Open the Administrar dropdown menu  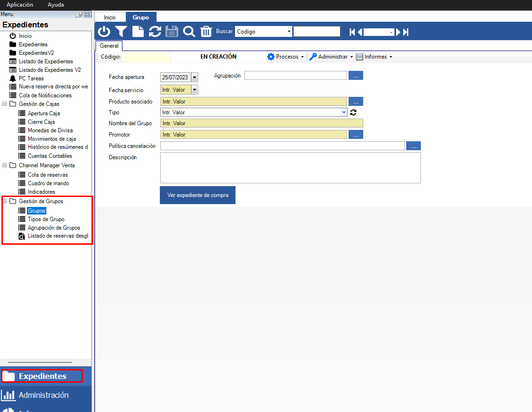(x=331, y=57)
